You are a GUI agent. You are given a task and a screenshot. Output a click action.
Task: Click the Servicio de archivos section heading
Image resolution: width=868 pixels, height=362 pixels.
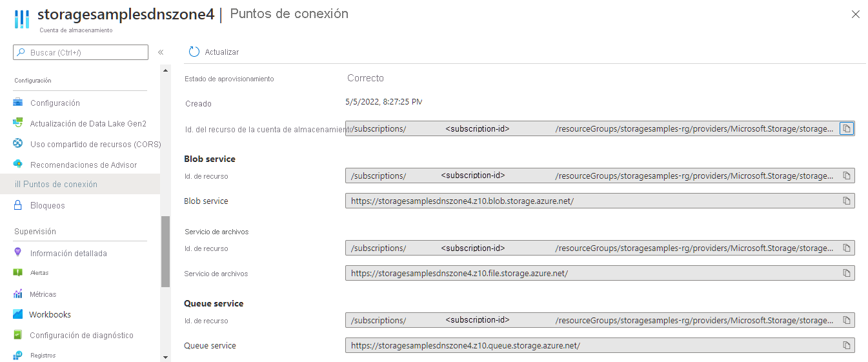click(216, 232)
